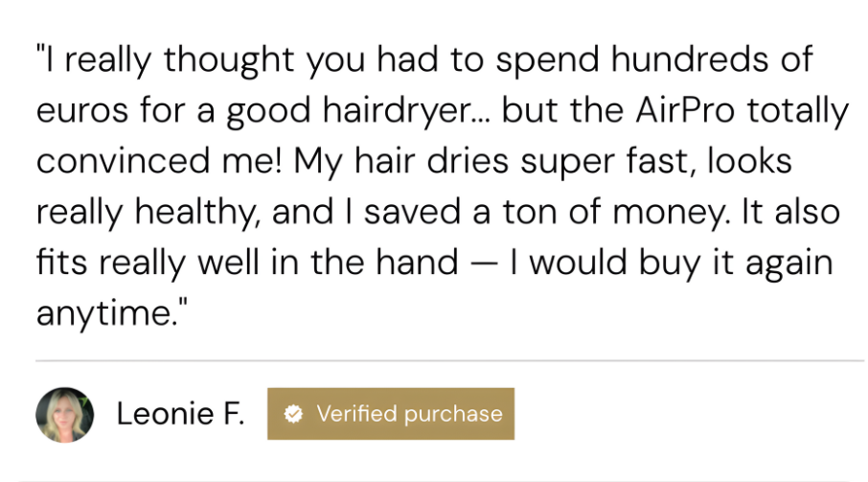Click the verified checkmark icon in the badge
Viewport: 868px width, 482px height.
click(296, 414)
